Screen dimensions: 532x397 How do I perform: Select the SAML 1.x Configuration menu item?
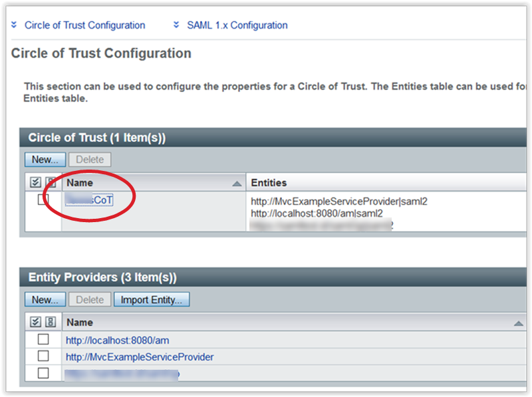(x=237, y=25)
